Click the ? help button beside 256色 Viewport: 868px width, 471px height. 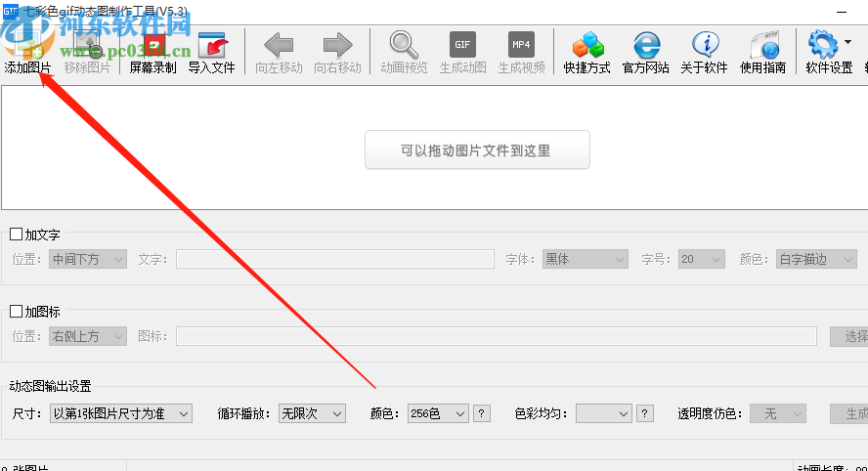482,413
